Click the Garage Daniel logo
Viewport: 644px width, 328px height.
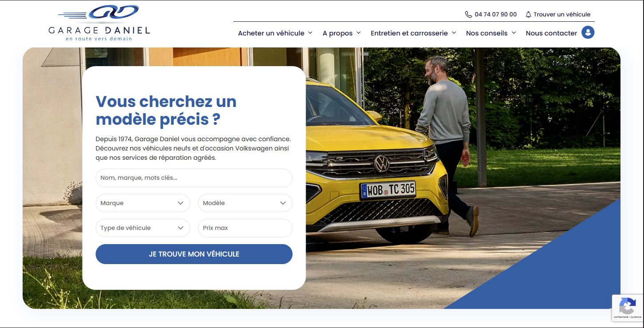click(99, 23)
